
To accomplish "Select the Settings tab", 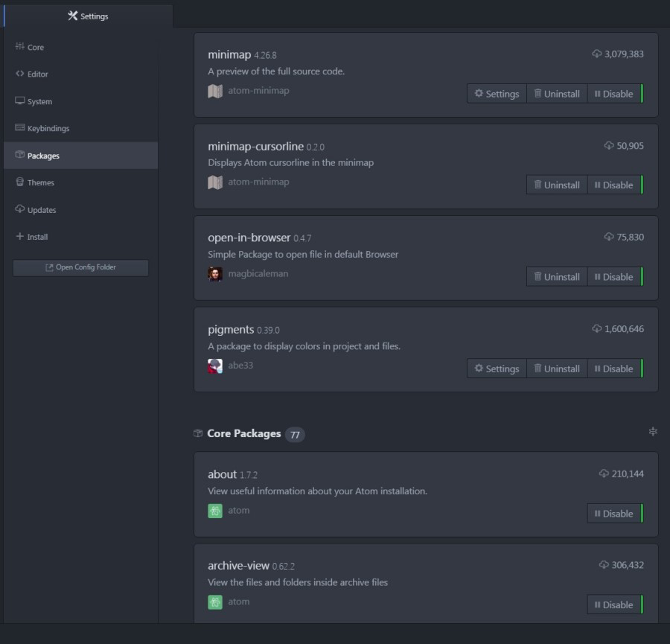I will point(88,16).
